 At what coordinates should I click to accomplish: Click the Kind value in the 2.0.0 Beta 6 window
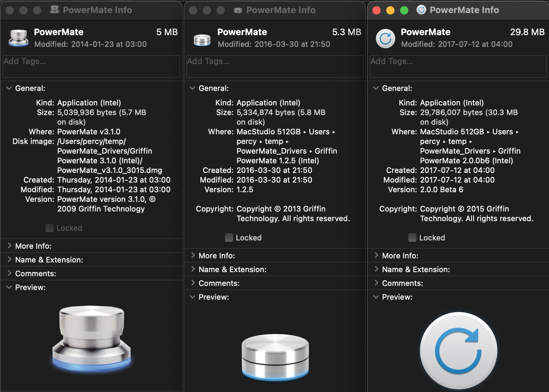point(452,103)
